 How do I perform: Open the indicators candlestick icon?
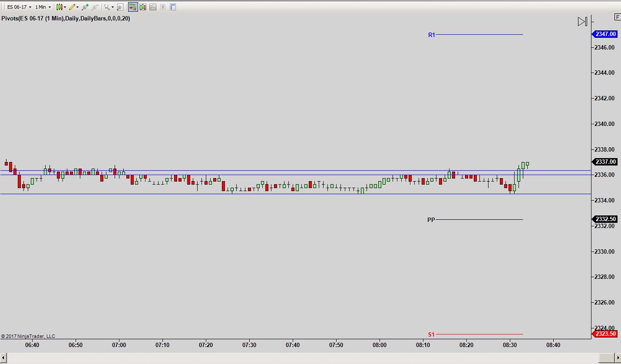(x=143, y=7)
